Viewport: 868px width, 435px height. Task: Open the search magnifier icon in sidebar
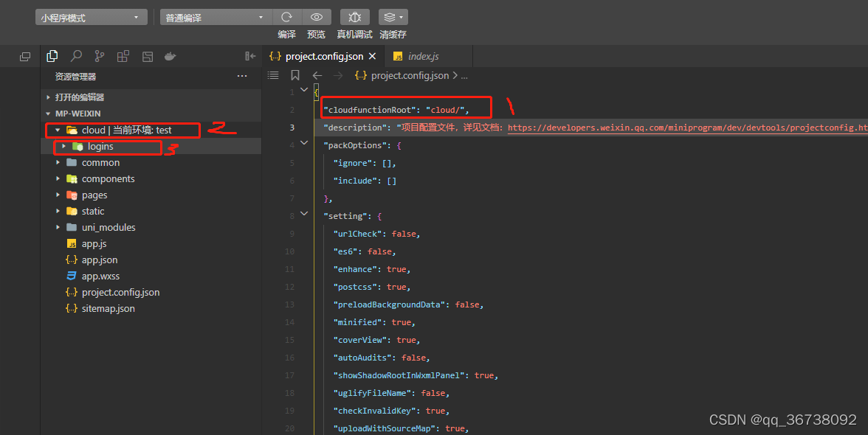[x=76, y=56]
